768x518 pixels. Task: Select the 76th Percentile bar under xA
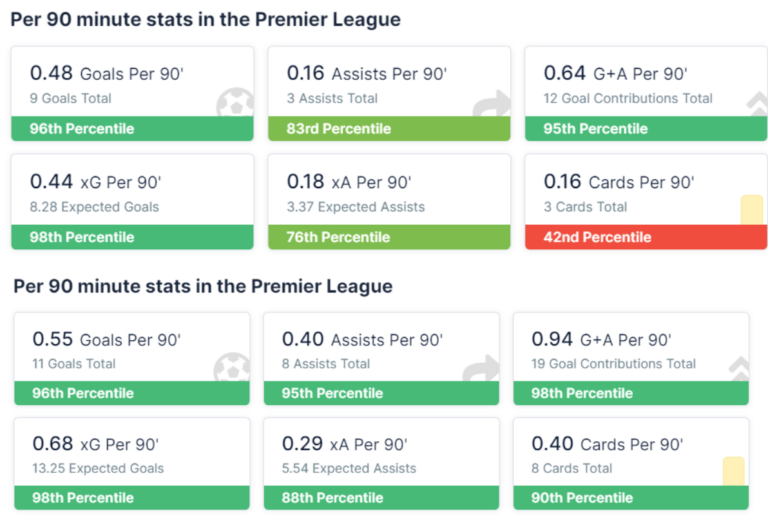coord(388,237)
